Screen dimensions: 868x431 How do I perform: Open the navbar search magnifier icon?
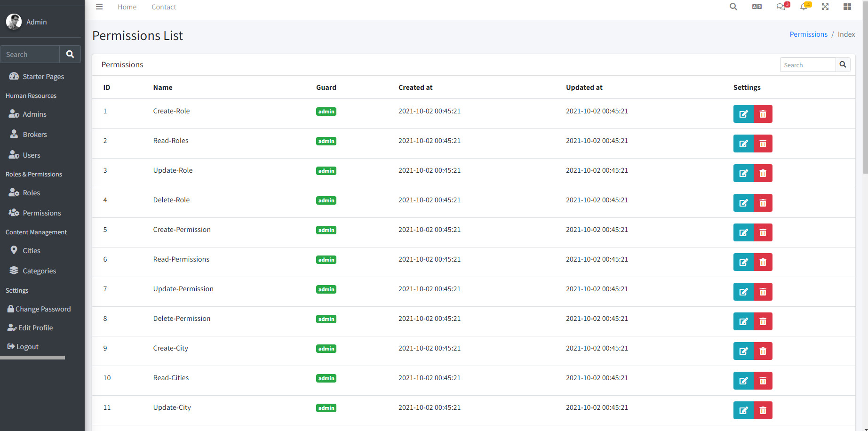pyautogui.click(x=733, y=7)
